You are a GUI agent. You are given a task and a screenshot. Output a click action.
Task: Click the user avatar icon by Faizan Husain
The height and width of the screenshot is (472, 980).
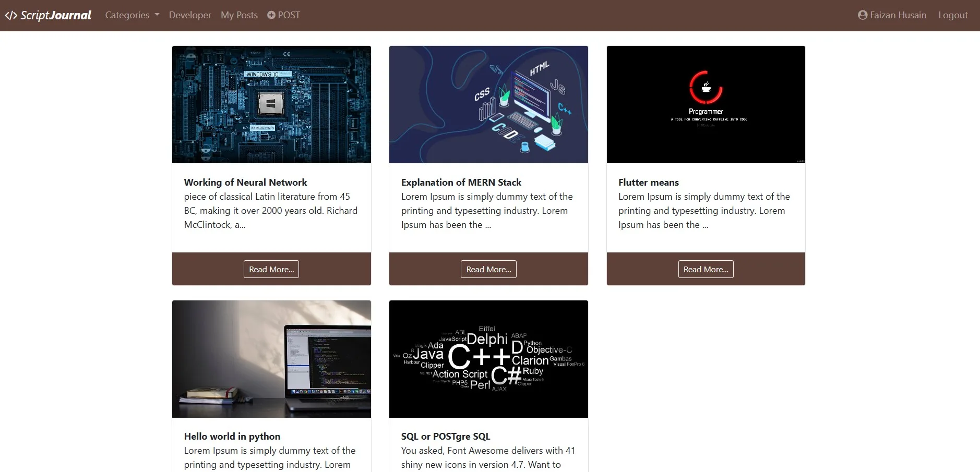(863, 15)
